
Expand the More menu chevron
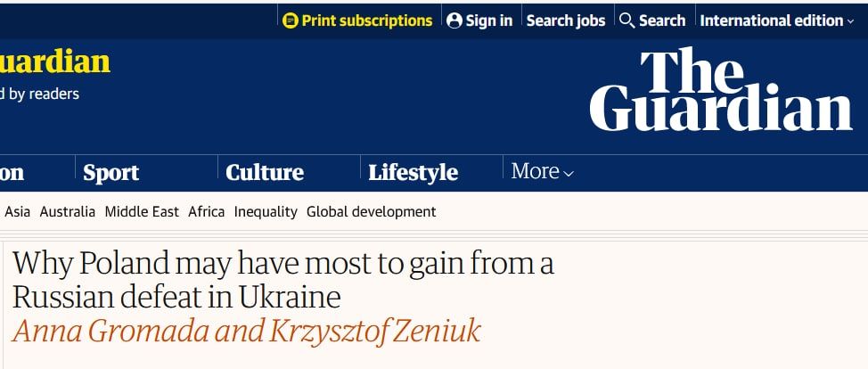(569, 174)
